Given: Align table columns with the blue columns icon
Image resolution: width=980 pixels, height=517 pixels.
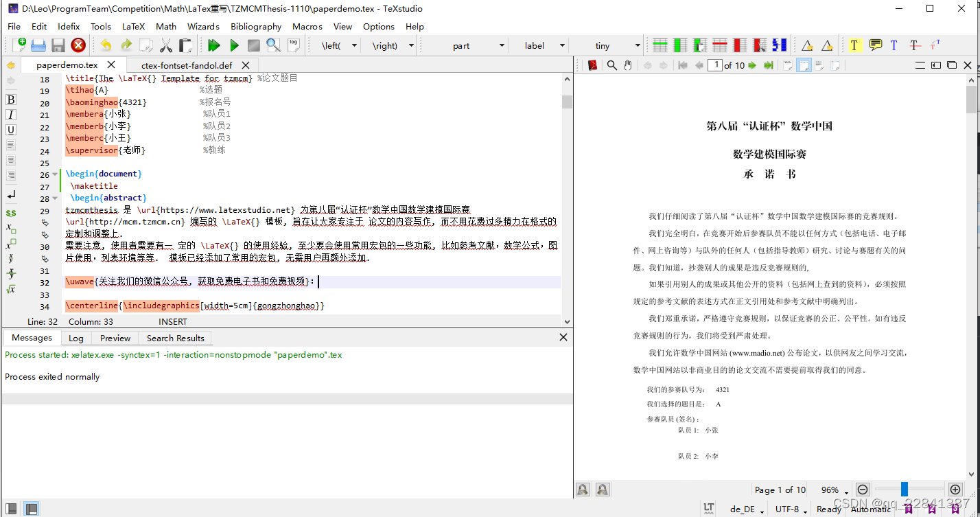Looking at the screenshot, I should [780, 45].
